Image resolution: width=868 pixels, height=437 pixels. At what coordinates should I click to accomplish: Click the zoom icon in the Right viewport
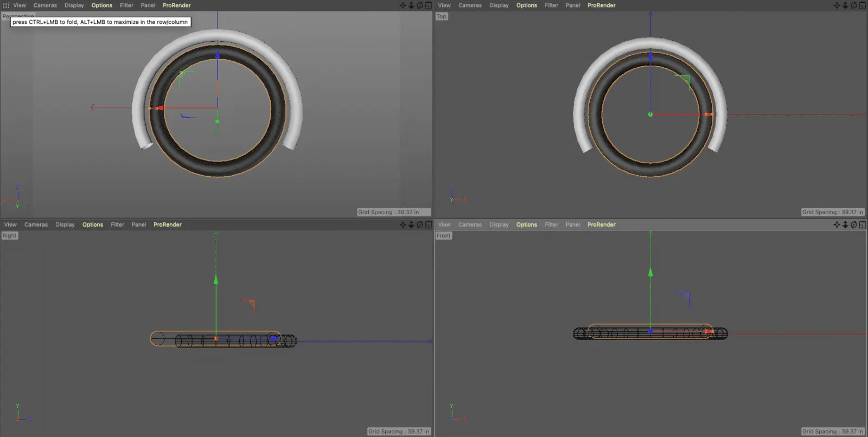[411, 224]
